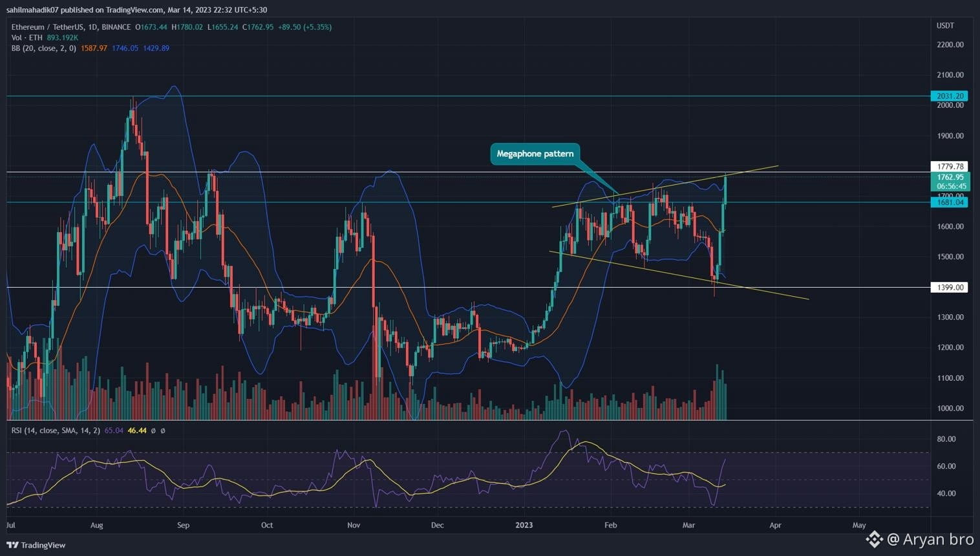Click the RSI value 65.04
Image resolution: width=980 pixels, height=556 pixels.
(114, 431)
